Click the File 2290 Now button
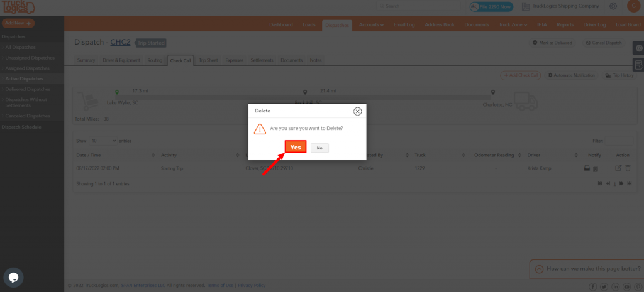This screenshot has height=292, width=644. coord(491,6)
